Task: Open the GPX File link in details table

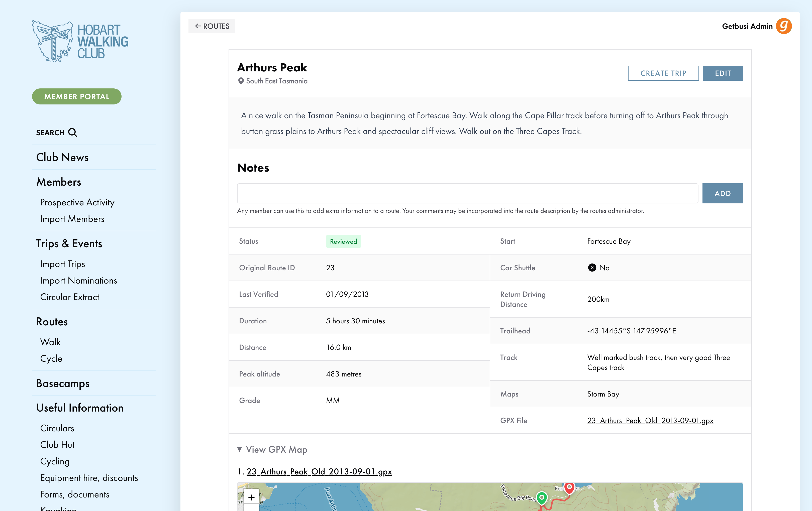Action: (650, 420)
